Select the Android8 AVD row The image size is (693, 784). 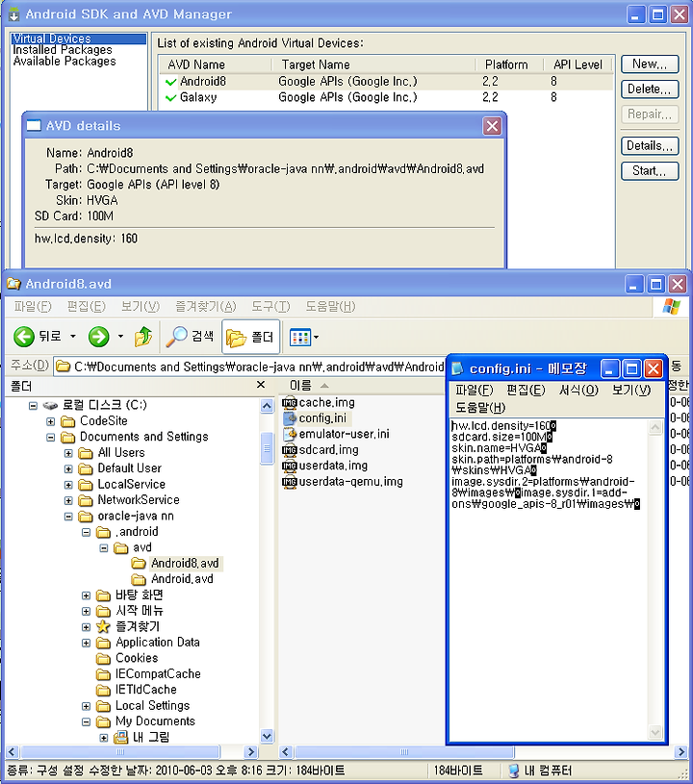(386, 81)
